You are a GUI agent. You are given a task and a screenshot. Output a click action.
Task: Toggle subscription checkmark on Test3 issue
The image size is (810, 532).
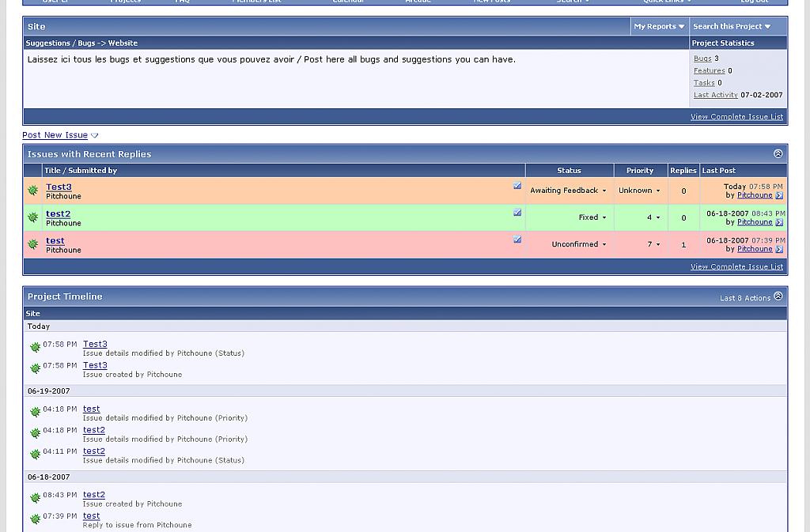(x=517, y=186)
